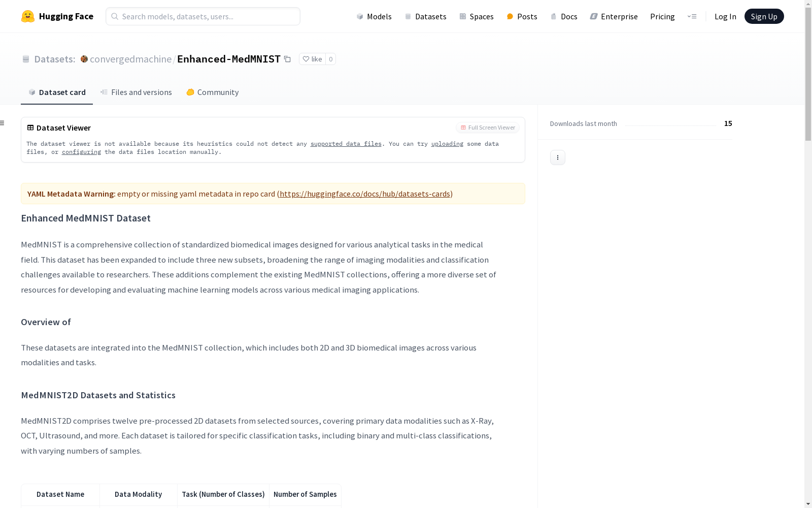Click the YAML Metadata Warning text
The image size is (812, 508).
click(x=72, y=194)
